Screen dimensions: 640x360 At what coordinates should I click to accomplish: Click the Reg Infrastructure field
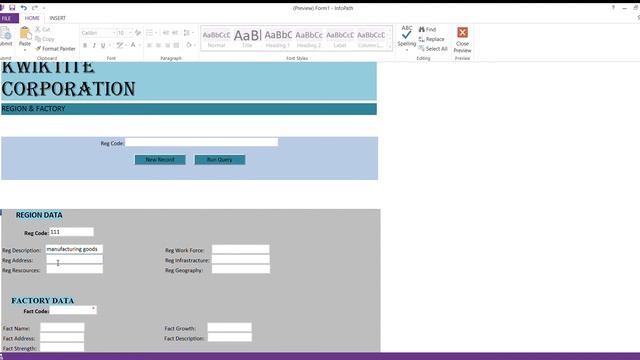click(x=240, y=259)
